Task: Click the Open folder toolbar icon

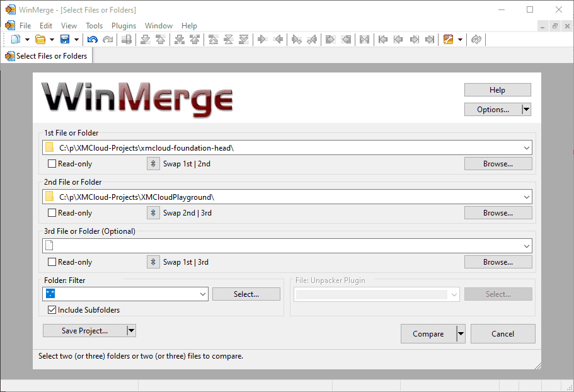Action: click(40, 40)
